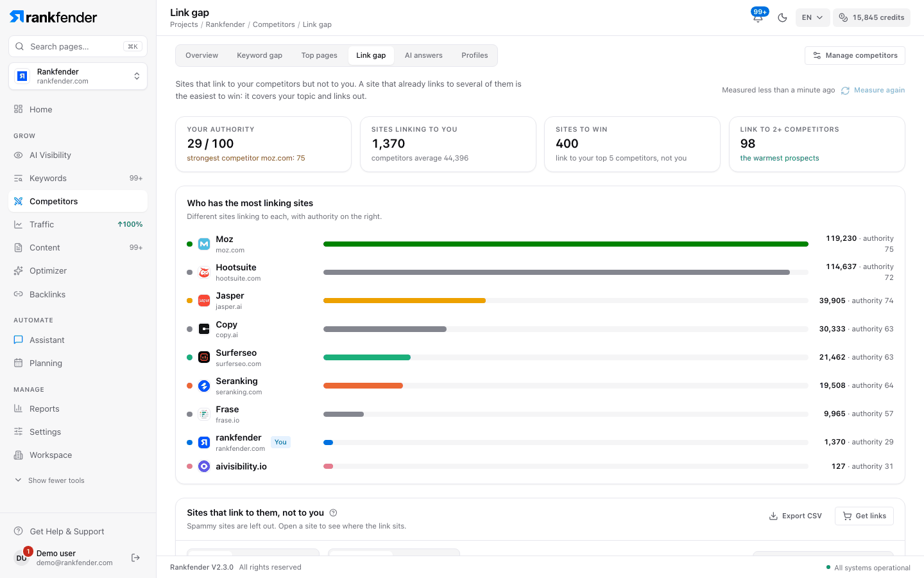
Task: Click the Rankfender logo
Action: tap(53, 17)
